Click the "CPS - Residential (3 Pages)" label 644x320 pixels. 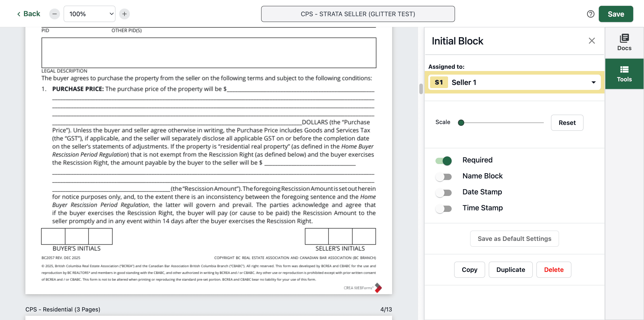click(63, 309)
